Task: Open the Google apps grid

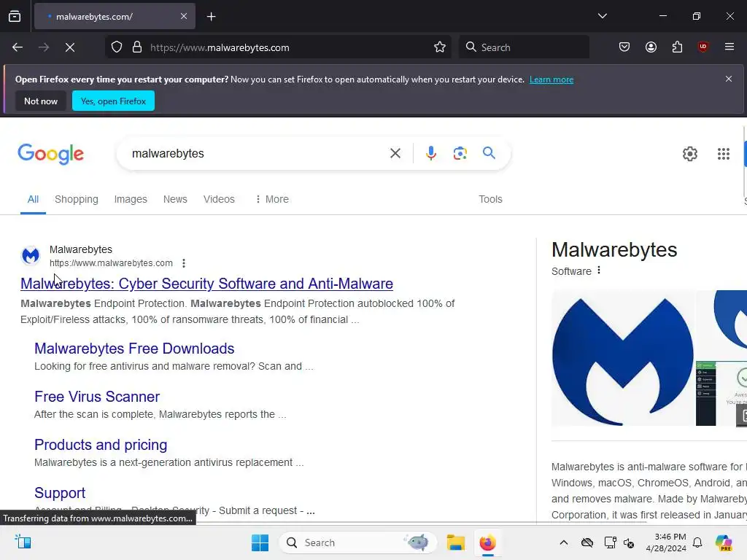Action: [723, 154]
